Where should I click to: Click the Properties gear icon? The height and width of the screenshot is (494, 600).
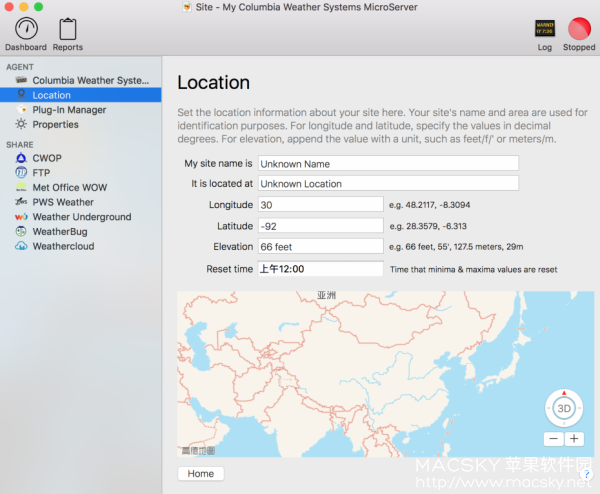click(21, 124)
